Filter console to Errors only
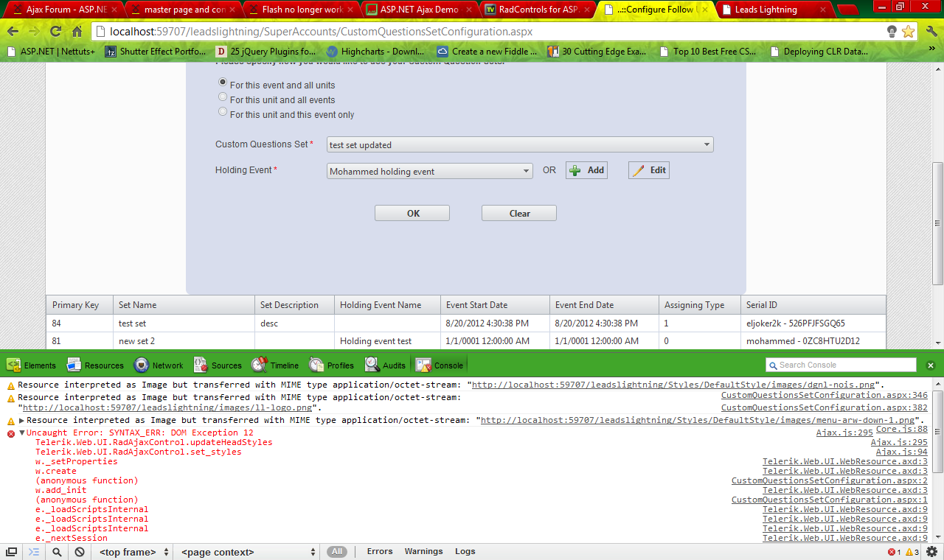 tap(380, 551)
